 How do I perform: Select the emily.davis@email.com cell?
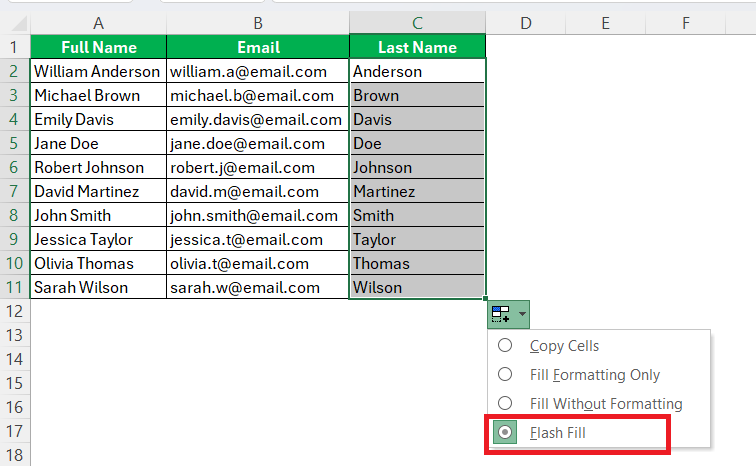pos(258,119)
